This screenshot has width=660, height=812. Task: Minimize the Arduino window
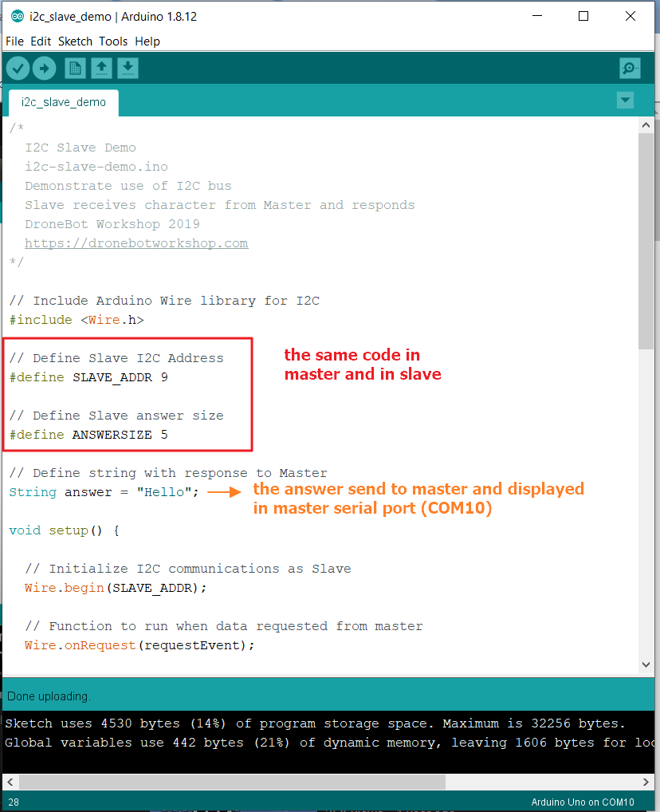pyautogui.click(x=537, y=16)
